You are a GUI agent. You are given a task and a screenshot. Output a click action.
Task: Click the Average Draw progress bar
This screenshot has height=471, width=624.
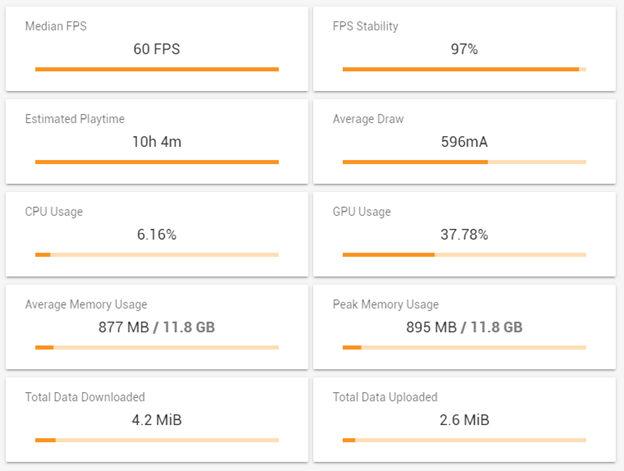[464, 162]
